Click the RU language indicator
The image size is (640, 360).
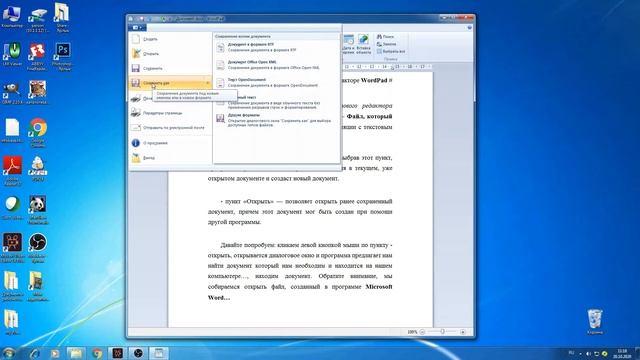[x=571, y=353]
